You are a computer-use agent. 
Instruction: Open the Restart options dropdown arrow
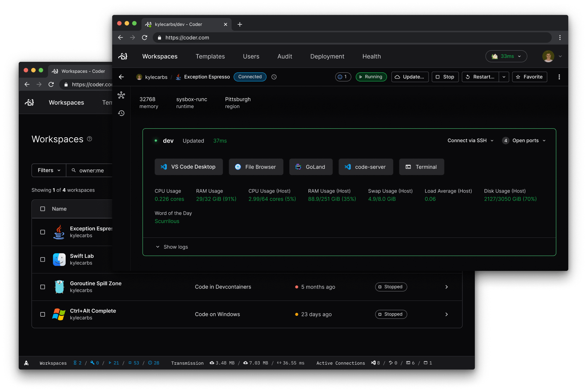[x=504, y=77]
